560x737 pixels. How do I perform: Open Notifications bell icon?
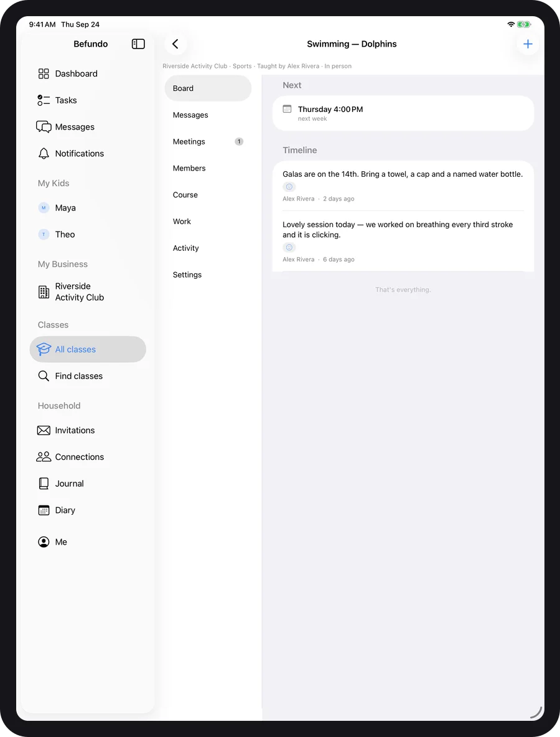(x=44, y=153)
